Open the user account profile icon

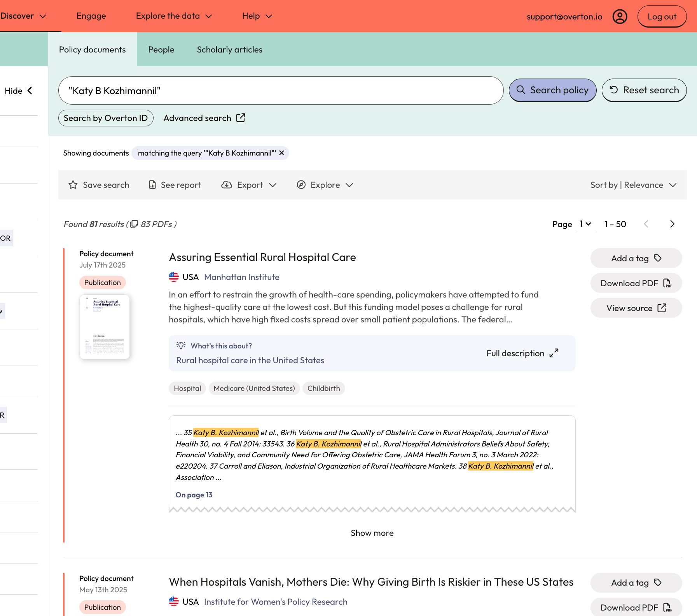click(x=620, y=16)
